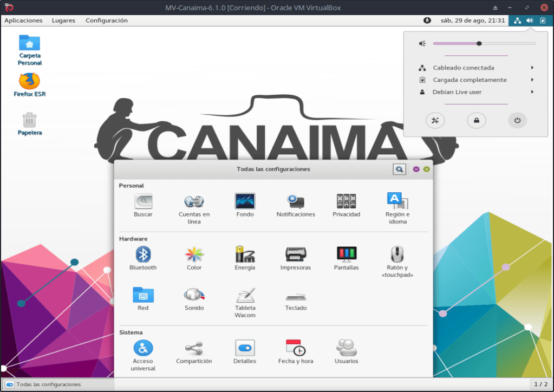Open the Pantallas display settings

[x=347, y=254]
